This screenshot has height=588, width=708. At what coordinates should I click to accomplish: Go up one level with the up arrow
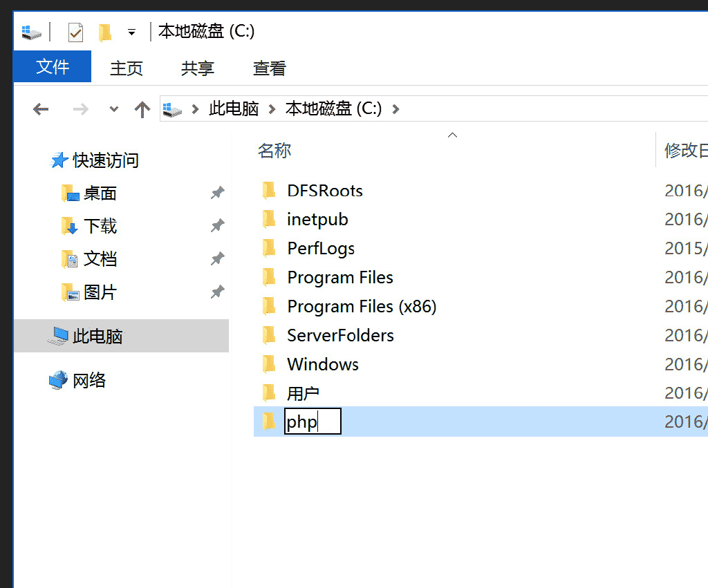coord(142,108)
